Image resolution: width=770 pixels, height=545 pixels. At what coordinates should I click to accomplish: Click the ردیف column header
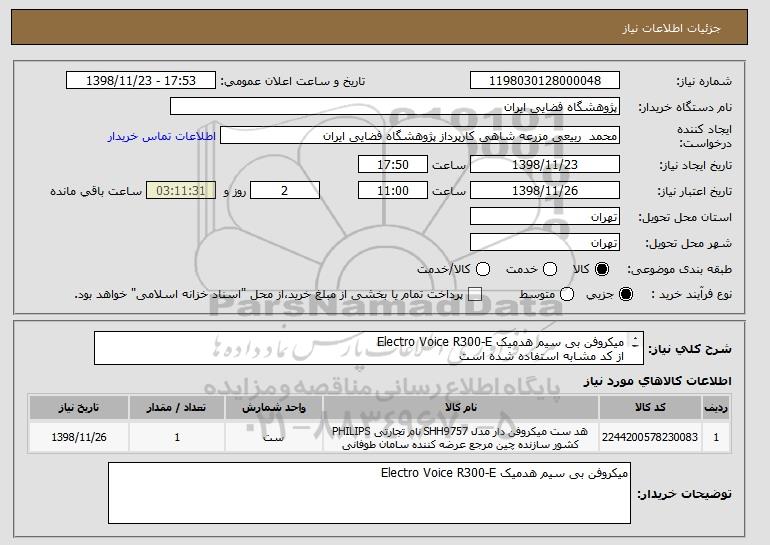click(x=716, y=408)
